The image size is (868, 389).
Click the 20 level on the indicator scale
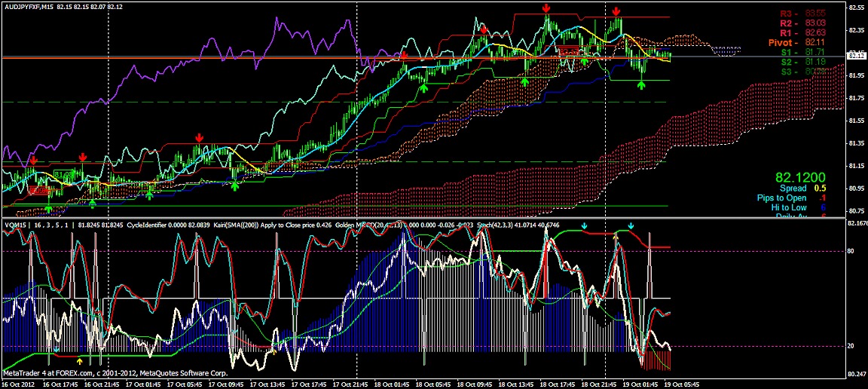click(851, 346)
